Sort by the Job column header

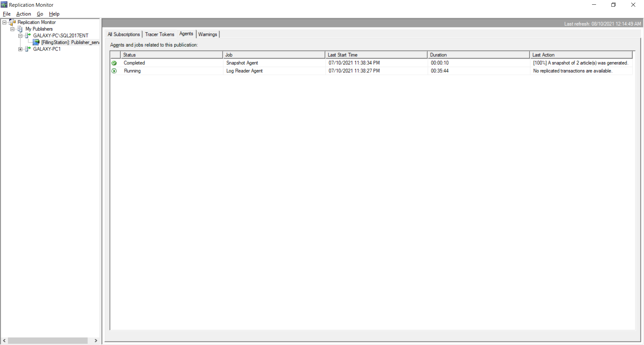point(274,55)
